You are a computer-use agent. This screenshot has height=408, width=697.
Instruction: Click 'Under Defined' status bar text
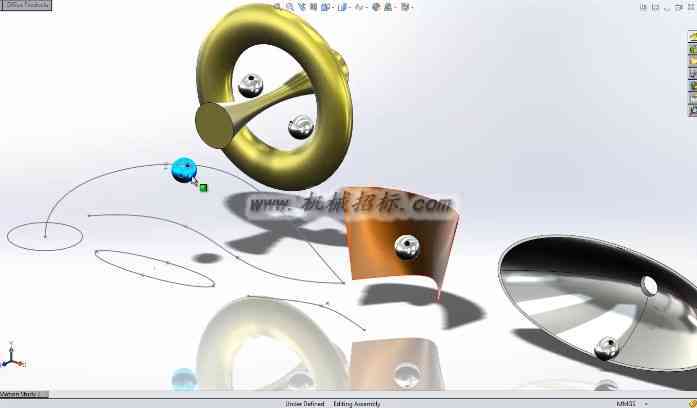pos(304,404)
